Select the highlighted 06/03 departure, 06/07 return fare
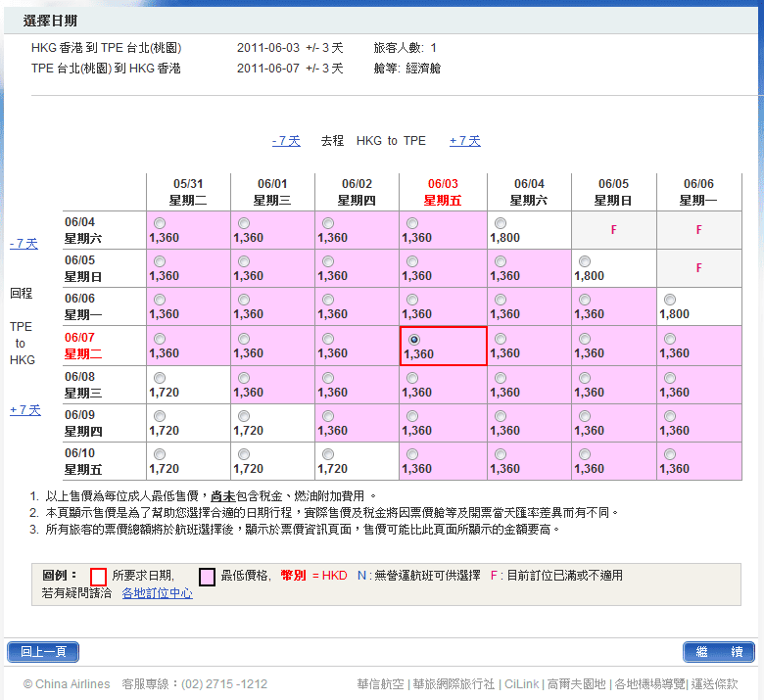Viewport: 764px width, 700px height. [x=414, y=339]
